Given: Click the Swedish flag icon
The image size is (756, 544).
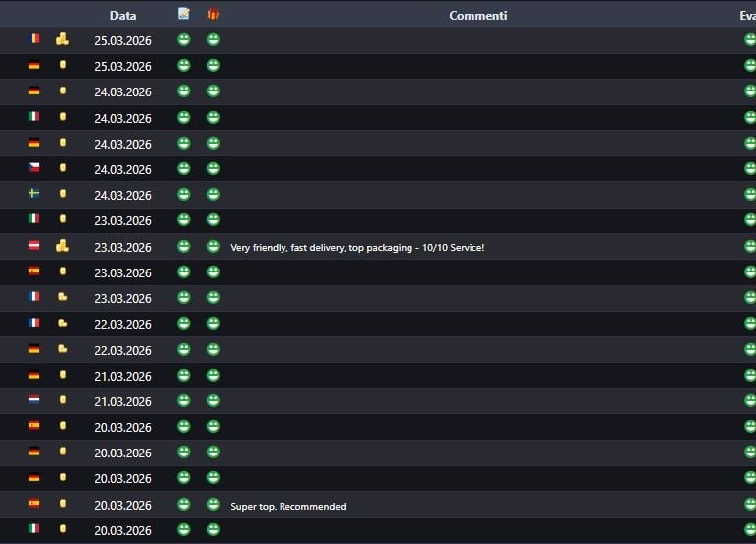Looking at the screenshot, I should coord(33,194).
